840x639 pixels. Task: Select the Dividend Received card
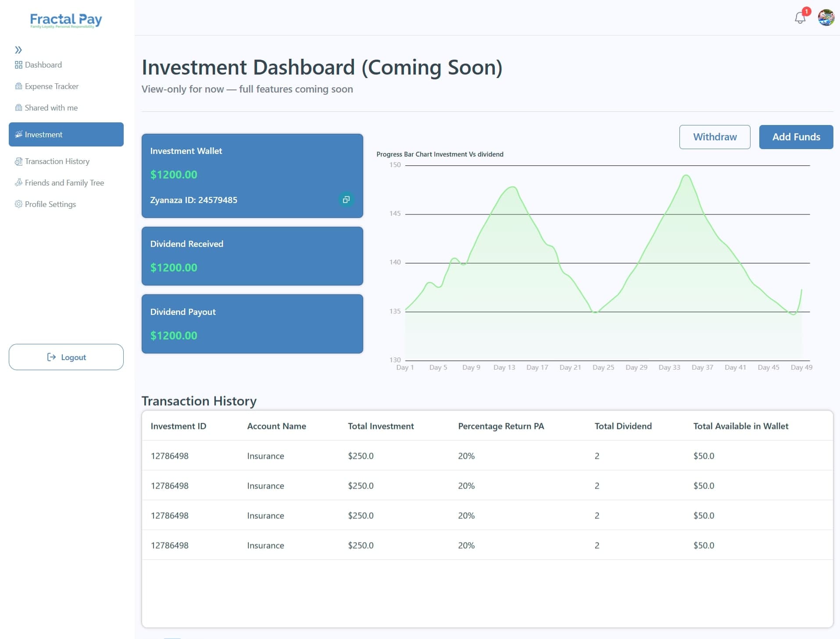pos(252,256)
